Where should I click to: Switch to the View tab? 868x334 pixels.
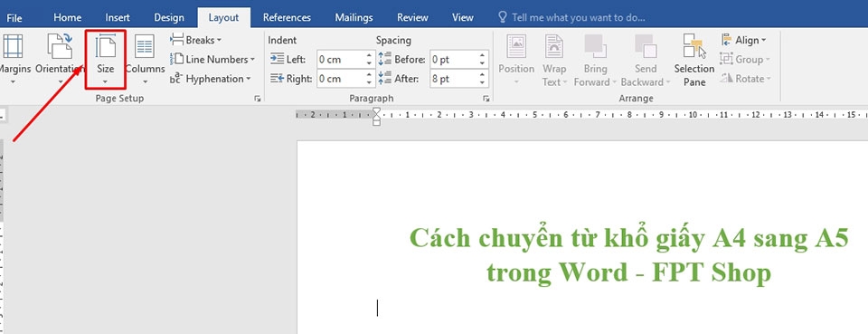[x=462, y=18]
